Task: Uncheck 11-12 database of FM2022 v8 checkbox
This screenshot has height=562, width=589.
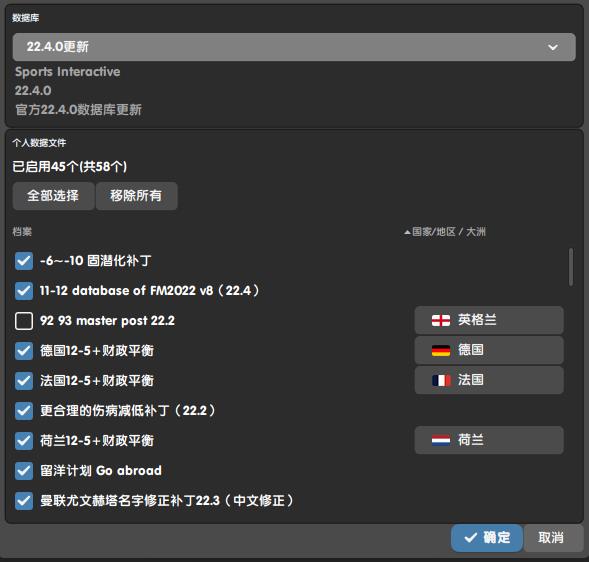Action: coord(24,291)
